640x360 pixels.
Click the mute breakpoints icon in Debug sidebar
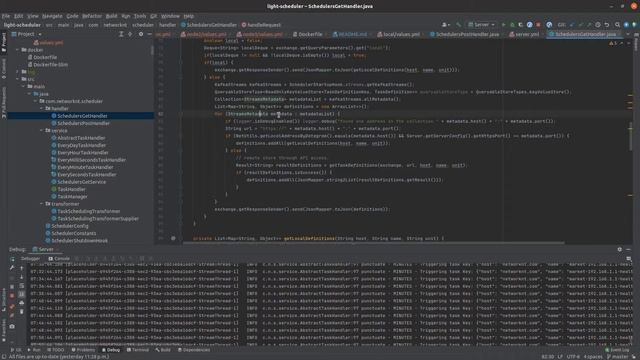pos(12,315)
